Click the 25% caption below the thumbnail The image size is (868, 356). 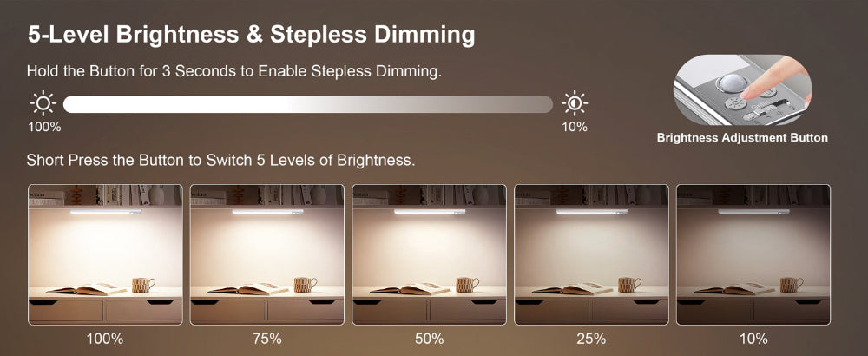pos(592,338)
